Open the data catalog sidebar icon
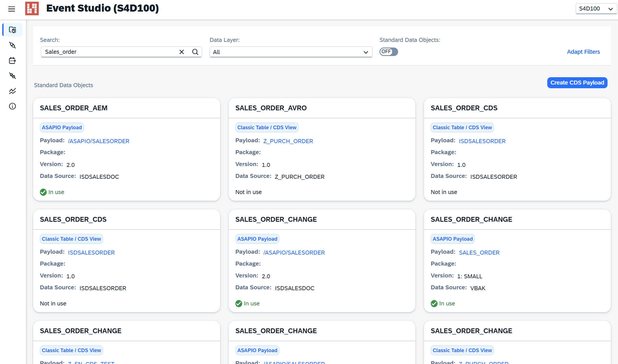 [12, 30]
